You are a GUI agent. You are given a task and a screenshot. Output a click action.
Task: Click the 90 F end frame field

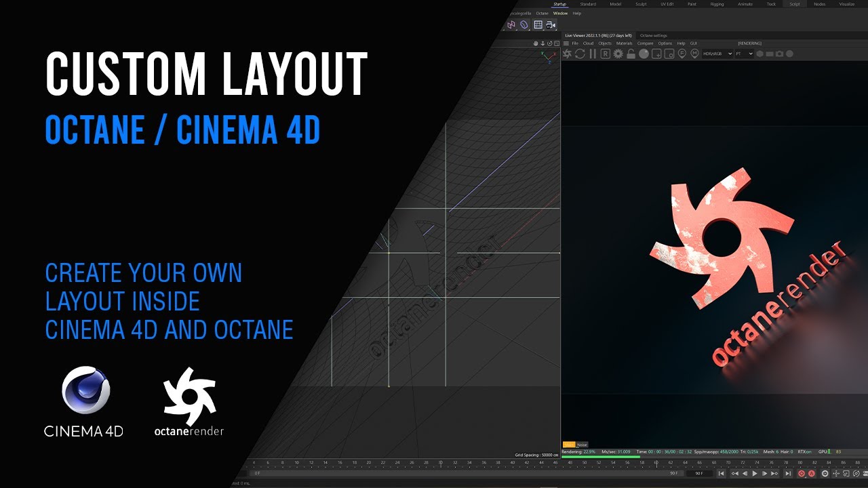pyautogui.click(x=699, y=474)
